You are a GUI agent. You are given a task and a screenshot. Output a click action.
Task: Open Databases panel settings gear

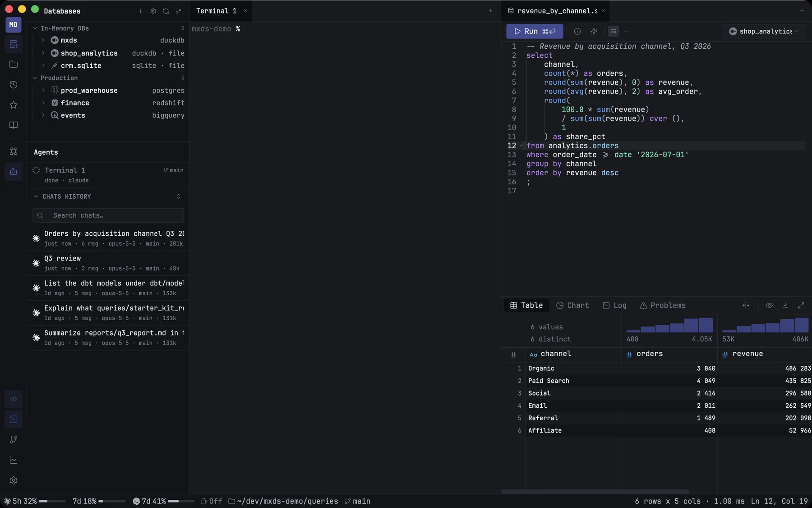coord(153,11)
